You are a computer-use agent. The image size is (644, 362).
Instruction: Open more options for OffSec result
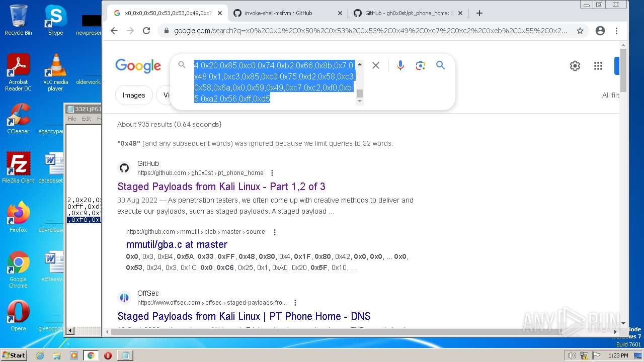pyautogui.click(x=295, y=303)
